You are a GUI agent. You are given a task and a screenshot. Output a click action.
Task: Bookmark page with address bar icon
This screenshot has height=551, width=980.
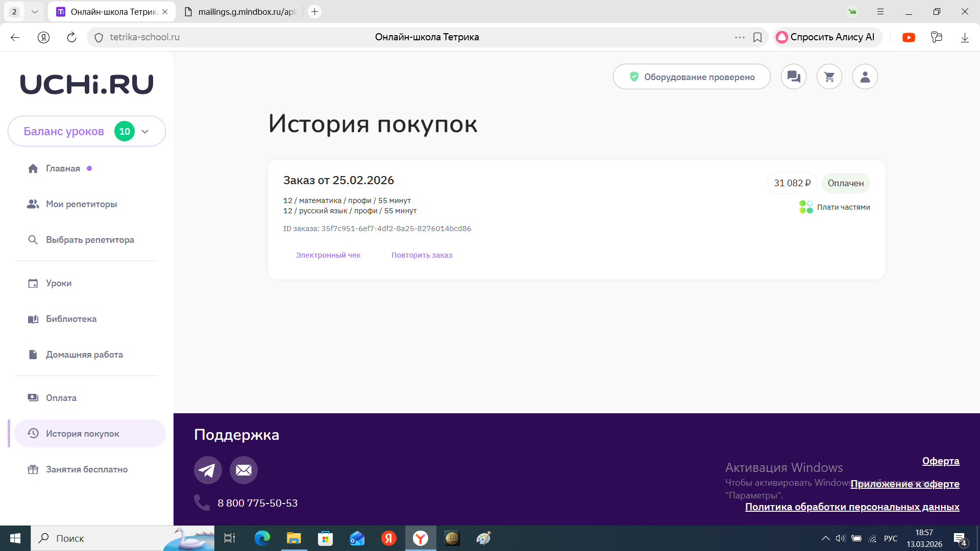tap(757, 37)
